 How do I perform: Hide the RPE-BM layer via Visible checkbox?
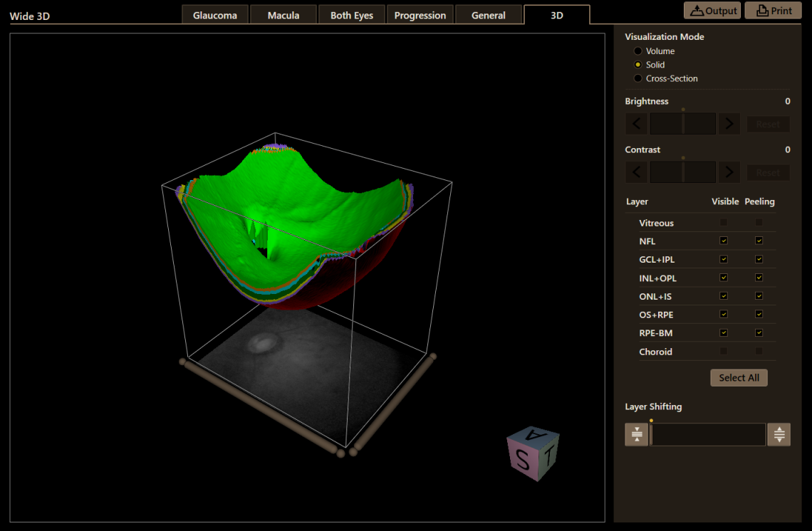coord(724,333)
